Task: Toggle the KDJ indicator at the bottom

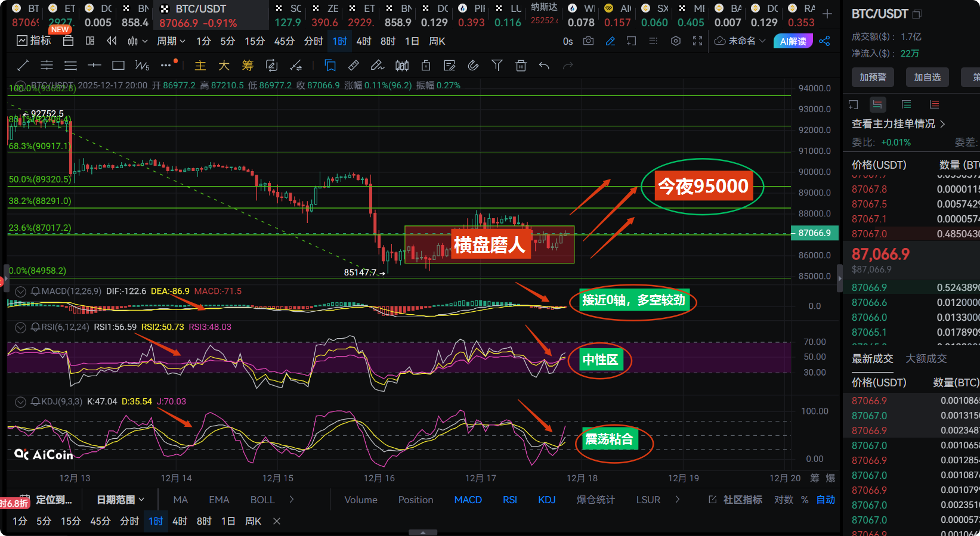Action: [x=546, y=500]
